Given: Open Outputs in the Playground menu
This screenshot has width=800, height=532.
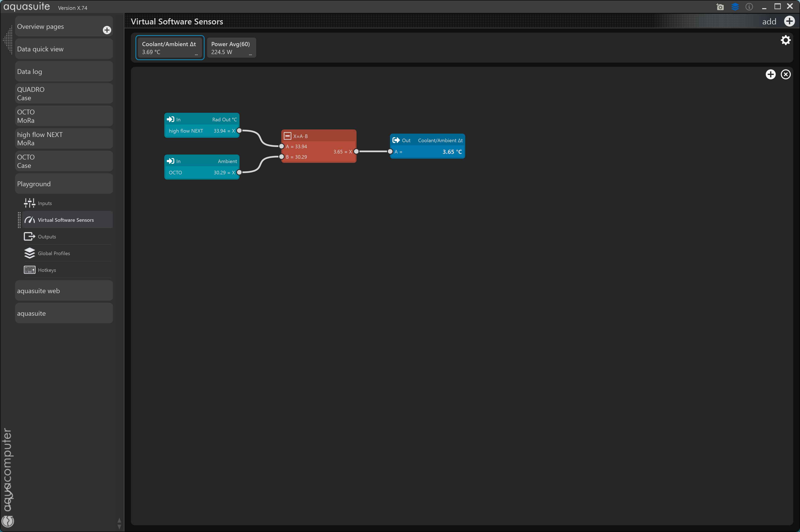Looking at the screenshot, I should point(47,237).
